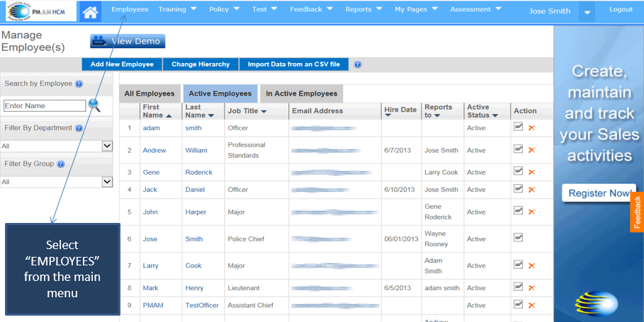The height and width of the screenshot is (322, 644).
Task: Switch to the In Active Employees tab
Action: 301,93
